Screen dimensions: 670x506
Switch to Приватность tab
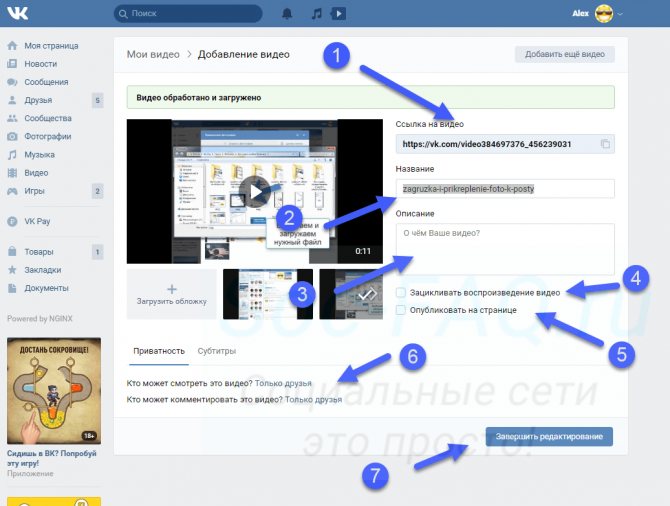click(159, 351)
